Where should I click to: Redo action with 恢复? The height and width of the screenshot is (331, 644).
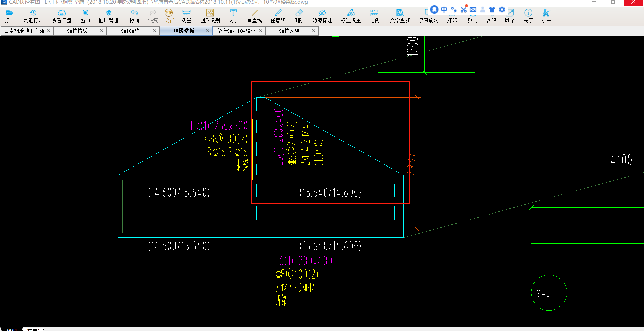tap(153, 16)
